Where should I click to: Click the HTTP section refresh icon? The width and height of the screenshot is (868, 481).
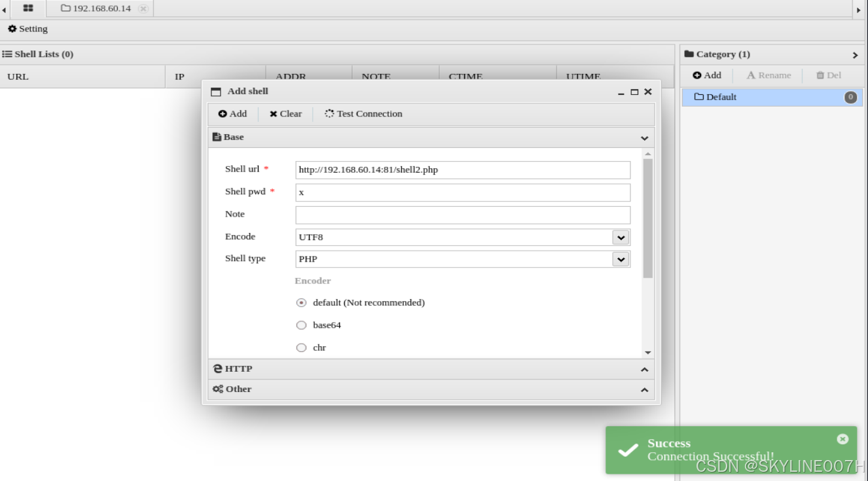[x=218, y=368]
